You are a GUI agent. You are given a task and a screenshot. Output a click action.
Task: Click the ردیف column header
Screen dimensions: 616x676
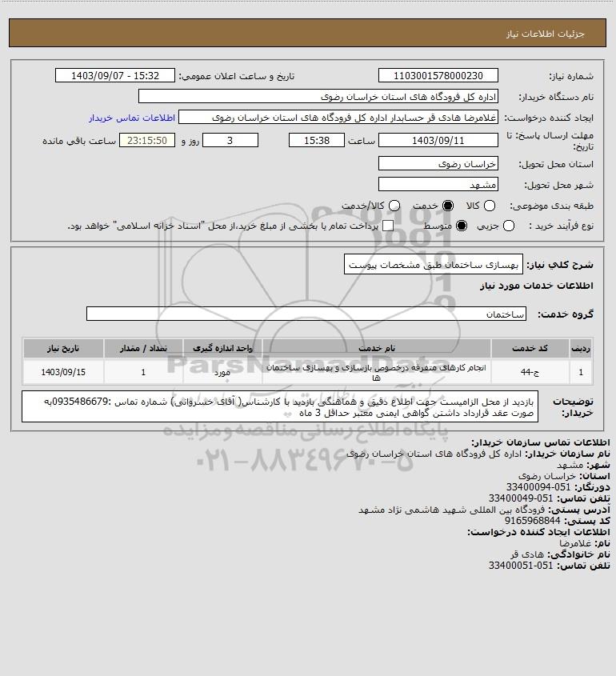coord(581,348)
